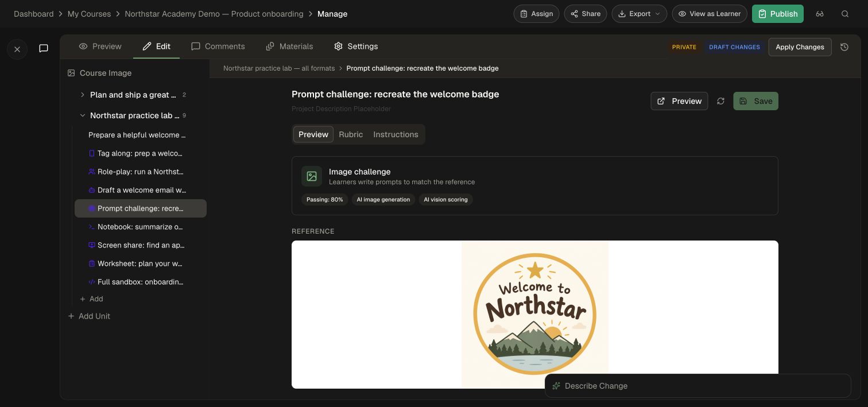
Task: Switch to the Instructions sub-tab
Action: pyautogui.click(x=396, y=134)
